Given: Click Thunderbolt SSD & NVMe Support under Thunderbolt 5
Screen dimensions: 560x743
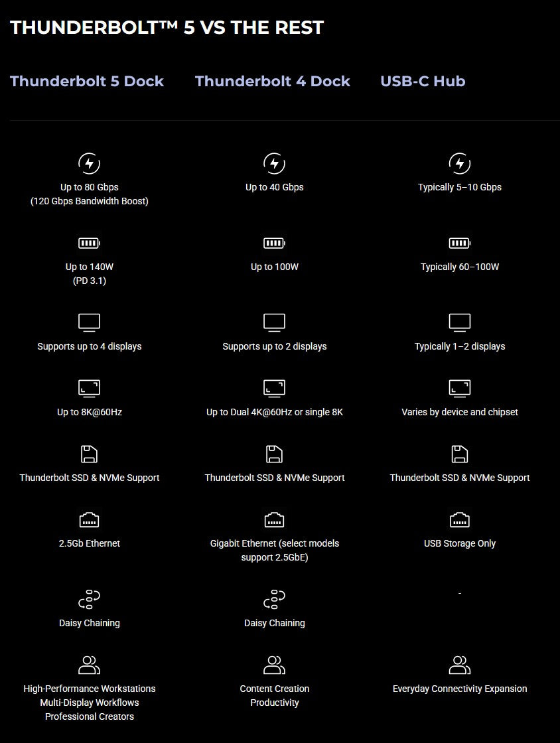Looking at the screenshot, I should [x=89, y=478].
